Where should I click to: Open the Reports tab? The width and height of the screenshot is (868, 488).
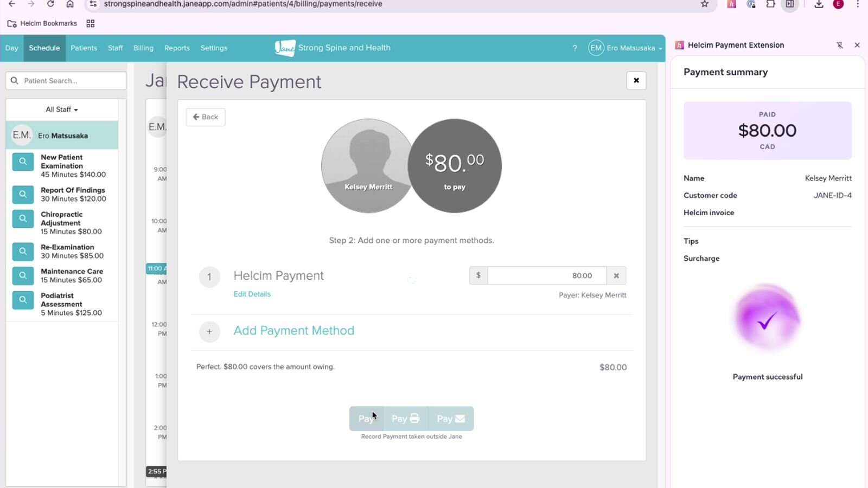coord(177,48)
